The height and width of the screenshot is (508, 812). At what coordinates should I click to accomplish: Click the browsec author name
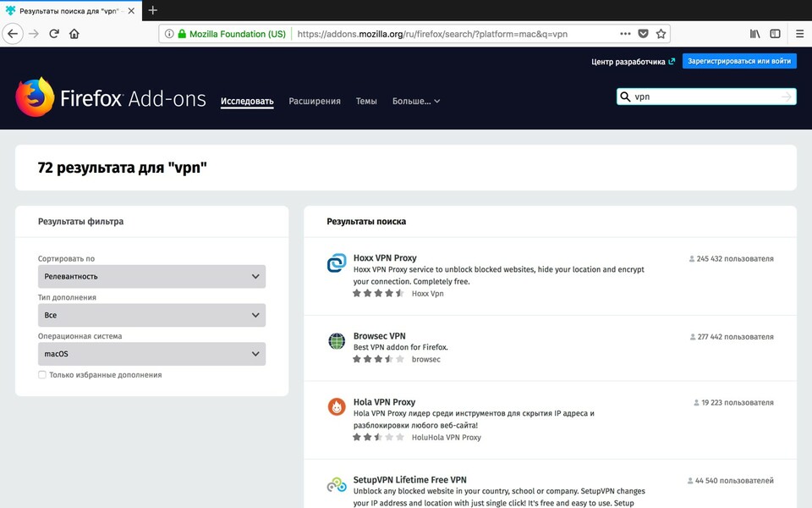coord(425,359)
